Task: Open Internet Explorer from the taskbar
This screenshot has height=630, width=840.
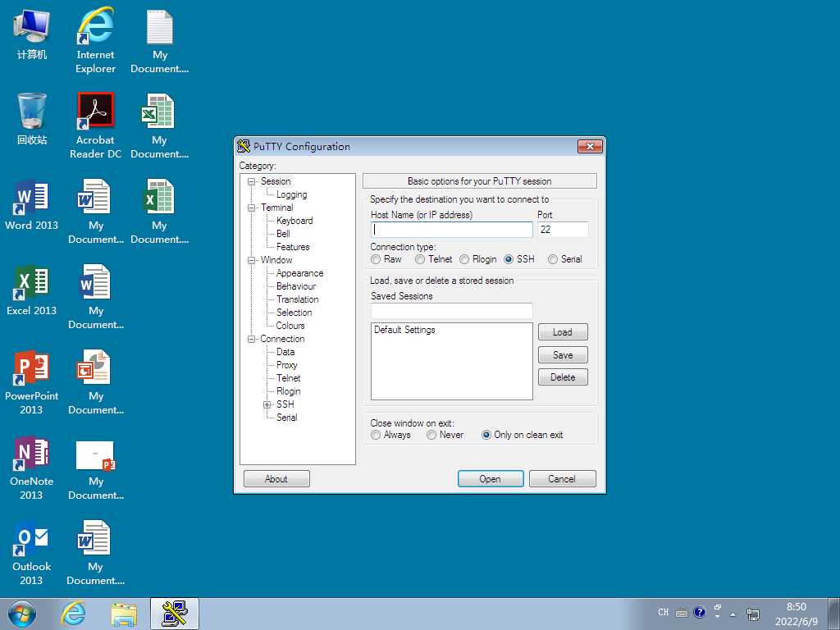Action: coord(74,614)
